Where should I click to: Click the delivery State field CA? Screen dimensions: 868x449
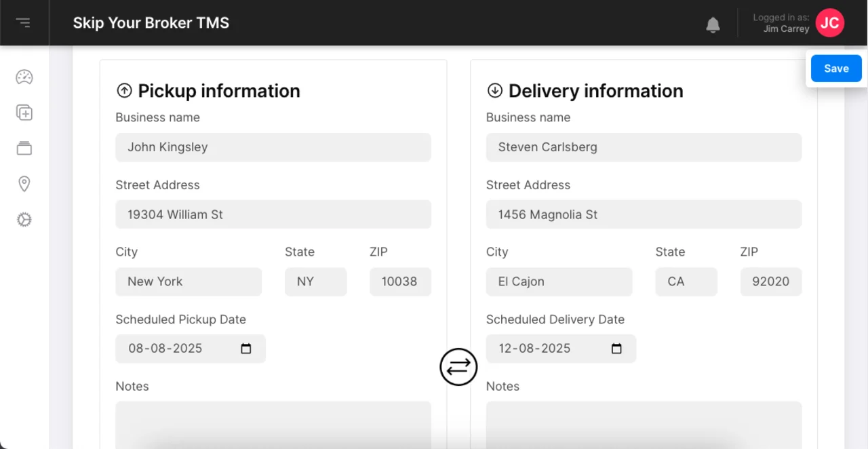pyautogui.click(x=686, y=281)
